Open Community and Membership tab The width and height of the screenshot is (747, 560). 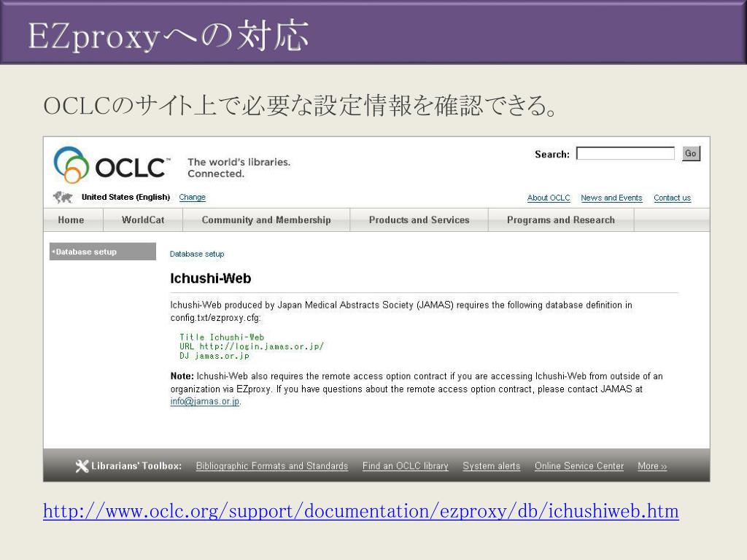coord(266,220)
